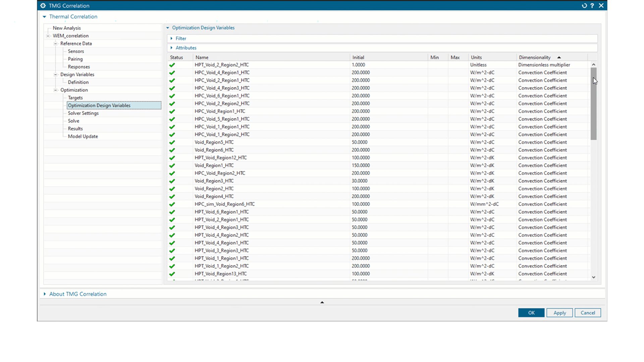Click the reset dialog icon in title bar
Image resolution: width=644 pixels, height=362 pixels.
click(x=584, y=6)
